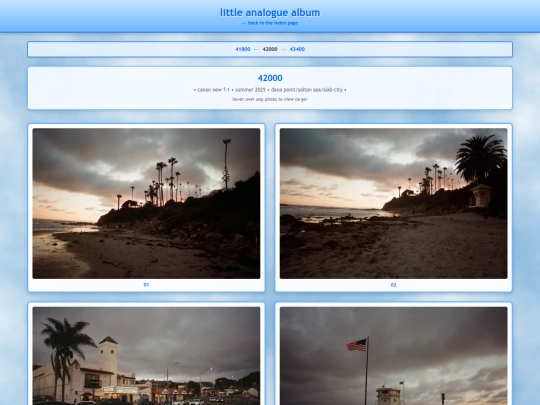Image resolution: width=540 pixels, height=405 pixels.
Task: Click the little analogue album title
Action: coord(270,13)
